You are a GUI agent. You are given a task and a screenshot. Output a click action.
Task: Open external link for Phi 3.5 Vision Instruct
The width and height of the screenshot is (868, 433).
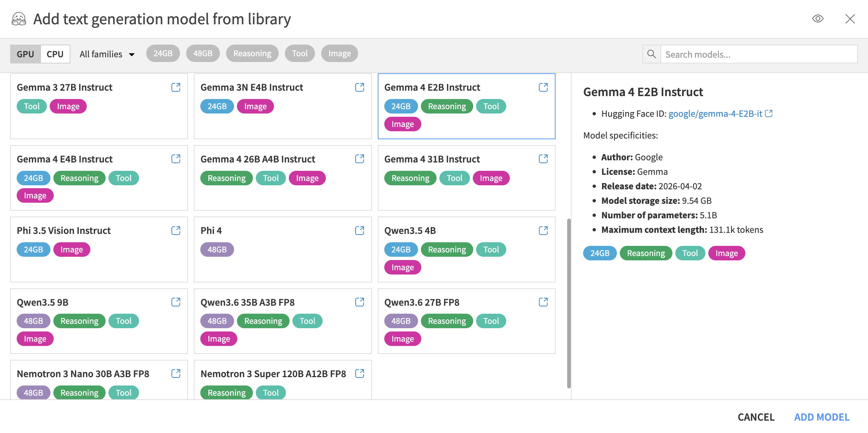pyautogui.click(x=176, y=231)
